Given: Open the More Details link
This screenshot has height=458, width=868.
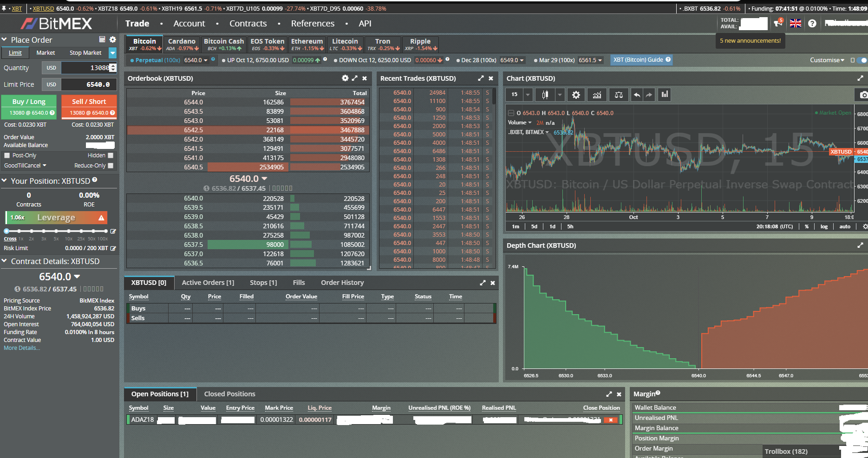Looking at the screenshot, I should tap(22, 348).
